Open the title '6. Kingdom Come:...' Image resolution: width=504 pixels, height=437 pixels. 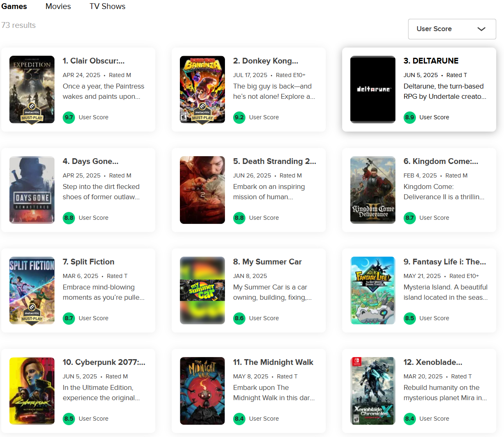click(441, 162)
